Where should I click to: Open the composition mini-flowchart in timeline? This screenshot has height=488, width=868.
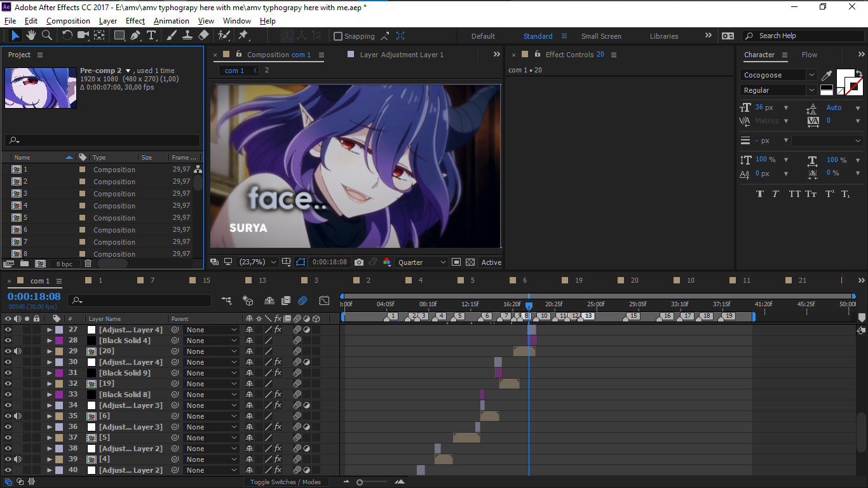click(x=226, y=301)
